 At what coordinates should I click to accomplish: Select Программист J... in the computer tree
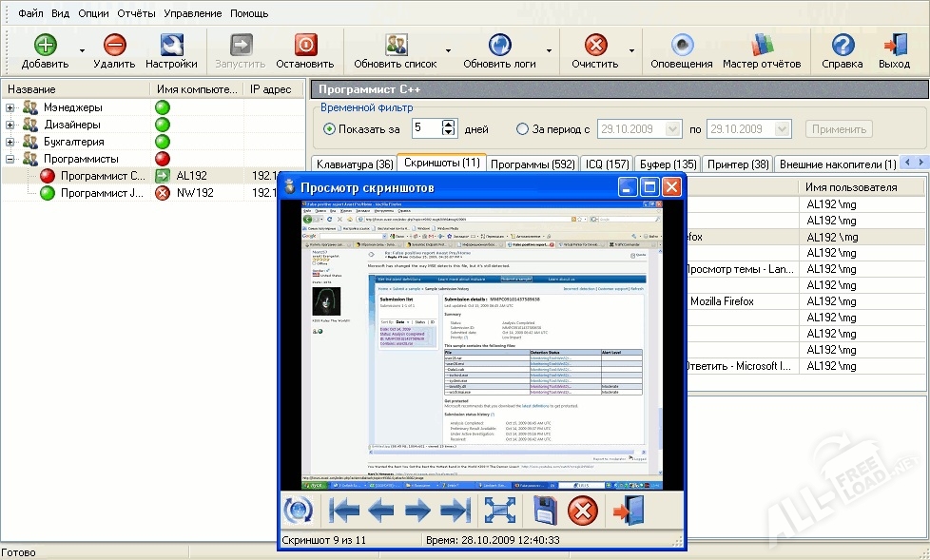pos(102,193)
